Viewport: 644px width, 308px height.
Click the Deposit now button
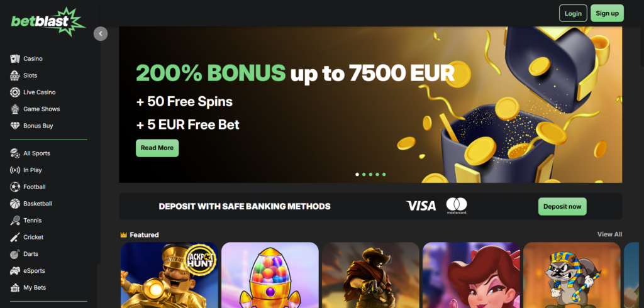[562, 207]
